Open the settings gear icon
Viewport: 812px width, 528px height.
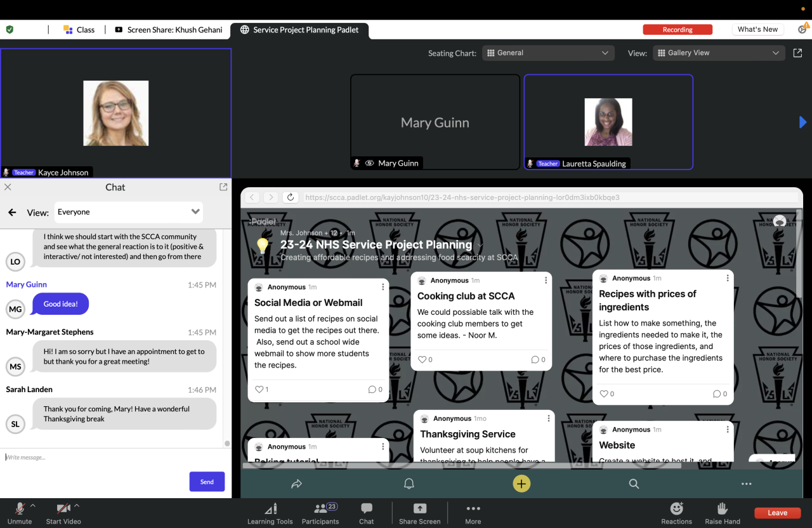click(802, 30)
